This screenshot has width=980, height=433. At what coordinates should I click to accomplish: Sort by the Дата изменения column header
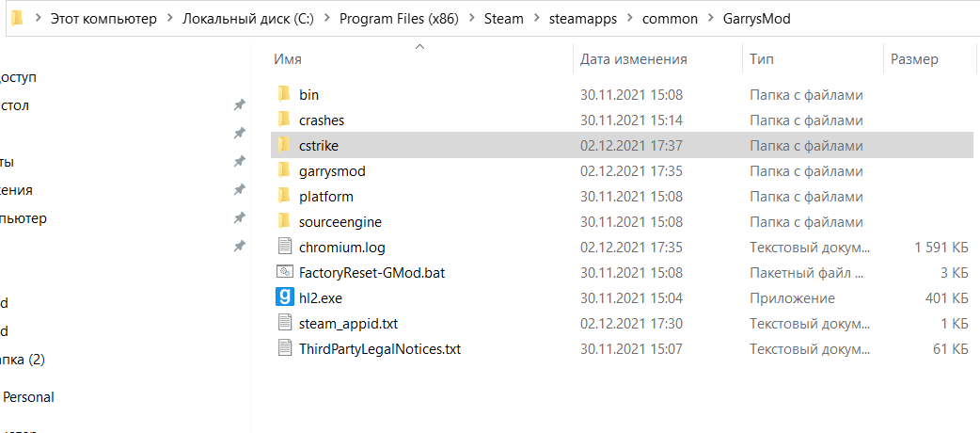click(633, 59)
